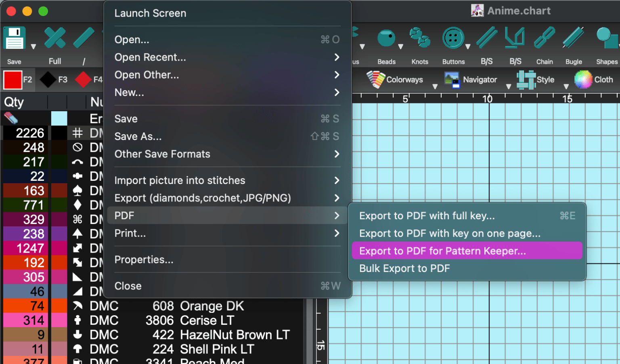Select the Chain stitch tool

[x=544, y=38]
